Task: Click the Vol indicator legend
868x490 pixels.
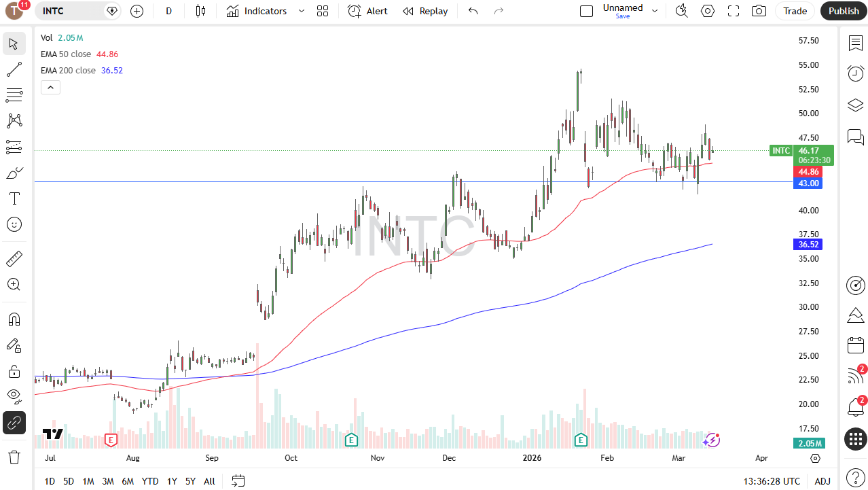Action: [x=47, y=38]
